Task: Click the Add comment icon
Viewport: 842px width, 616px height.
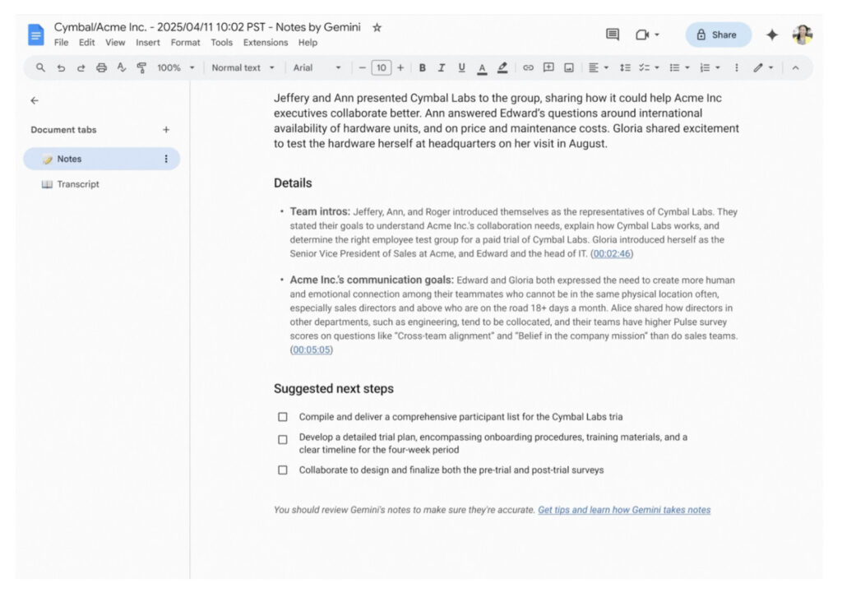Action: tap(548, 67)
